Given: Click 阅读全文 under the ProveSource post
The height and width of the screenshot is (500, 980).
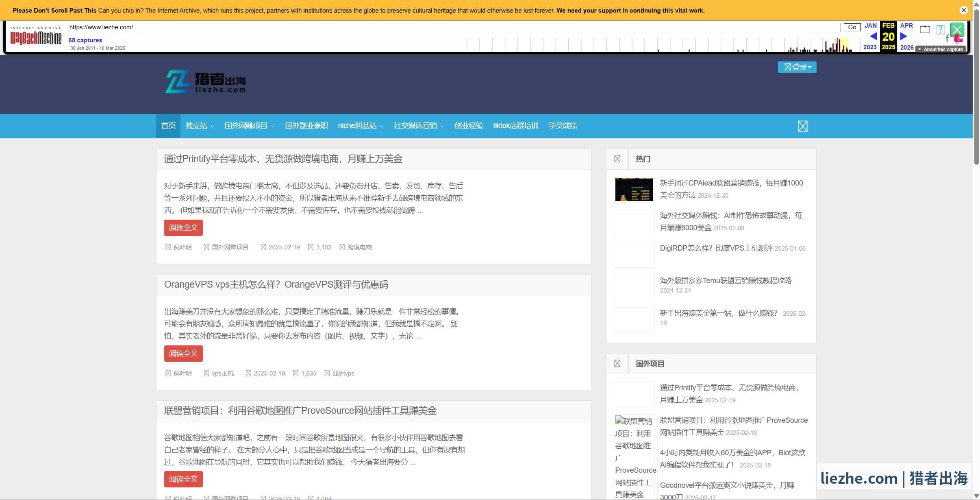Looking at the screenshot, I should point(183,479).
